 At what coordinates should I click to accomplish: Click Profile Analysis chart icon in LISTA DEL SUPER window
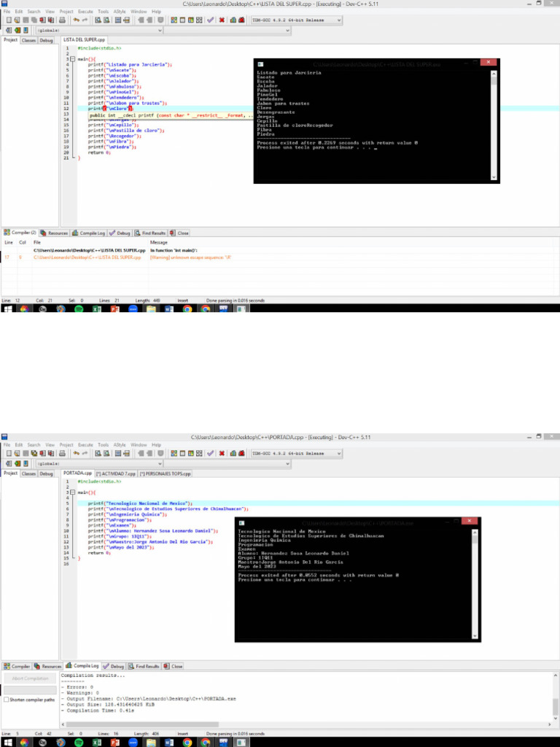pyautogui.click(x=233, y=20)
